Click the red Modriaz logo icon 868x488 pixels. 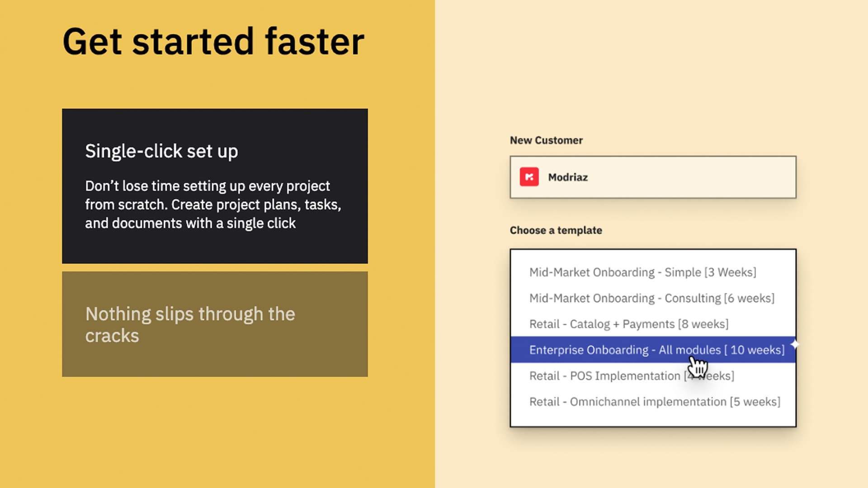[529, 177]
